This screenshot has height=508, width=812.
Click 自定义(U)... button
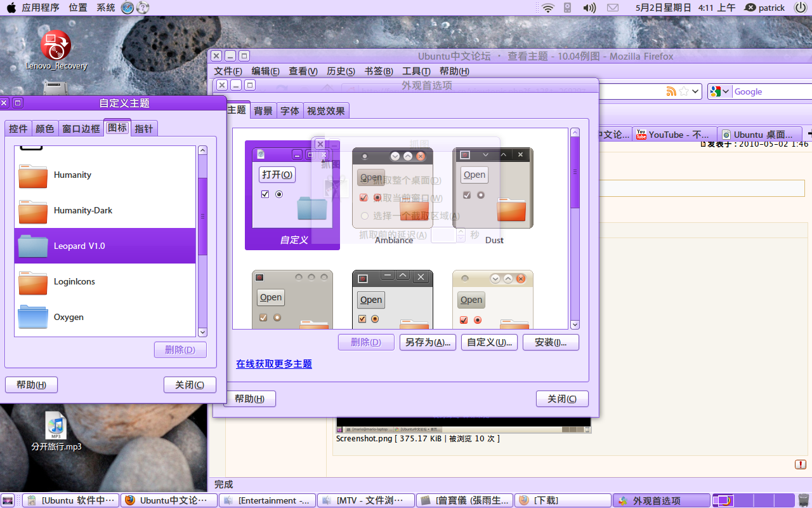point(489,342)
